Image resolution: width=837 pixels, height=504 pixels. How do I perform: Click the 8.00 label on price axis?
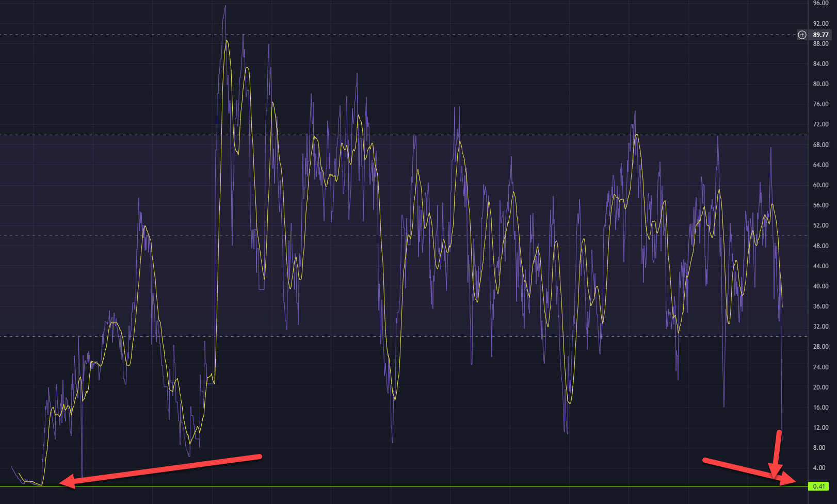click(x=819, y=448)
